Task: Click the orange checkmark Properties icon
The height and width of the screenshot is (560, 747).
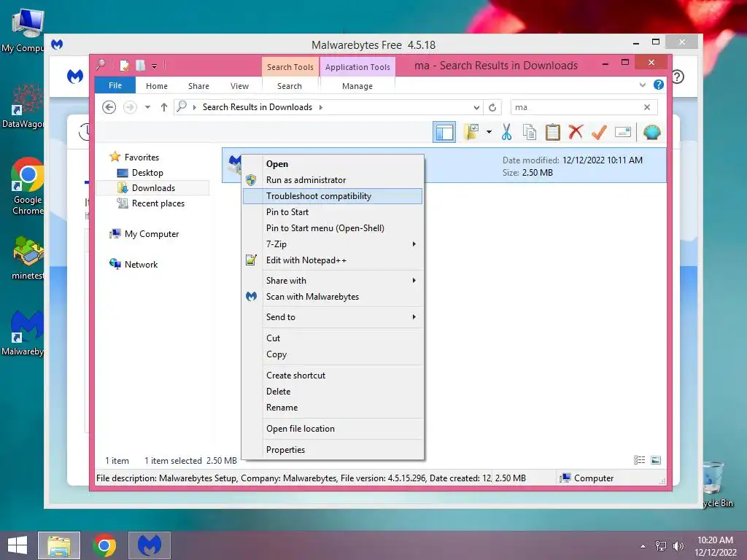Action: pos(599,132)
